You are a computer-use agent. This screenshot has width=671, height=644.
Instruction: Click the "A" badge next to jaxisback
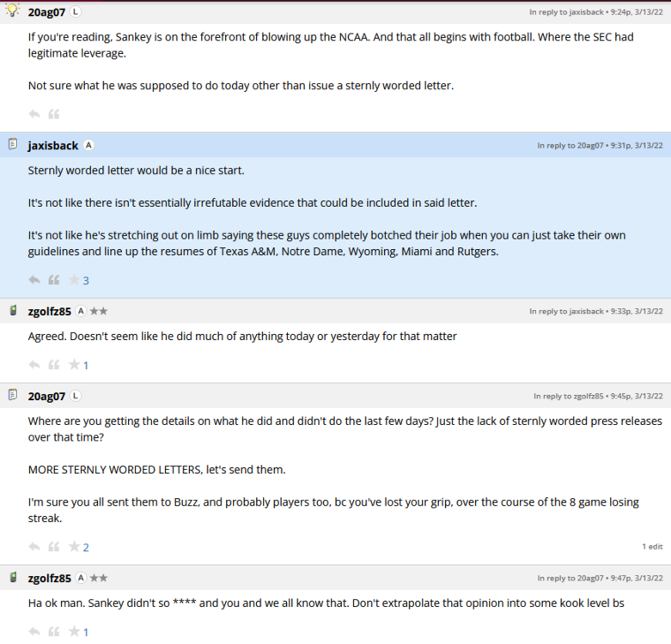[x=89, y=145]
